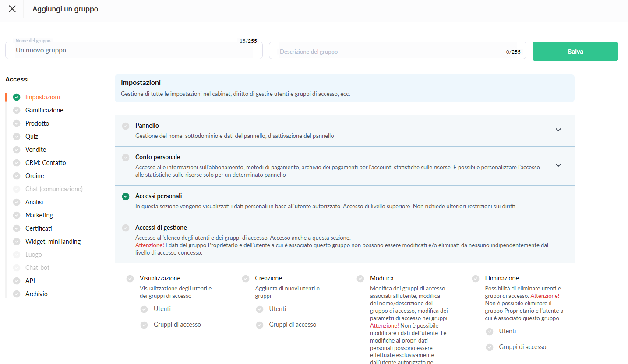628x364 pixels.
Task: Check Gruppi di accesso under Visualizzazione
Action: point(144,325)
